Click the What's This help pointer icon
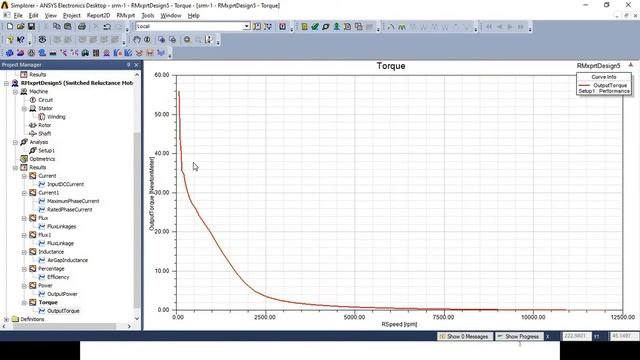640x360 pixels. point(20,40)
